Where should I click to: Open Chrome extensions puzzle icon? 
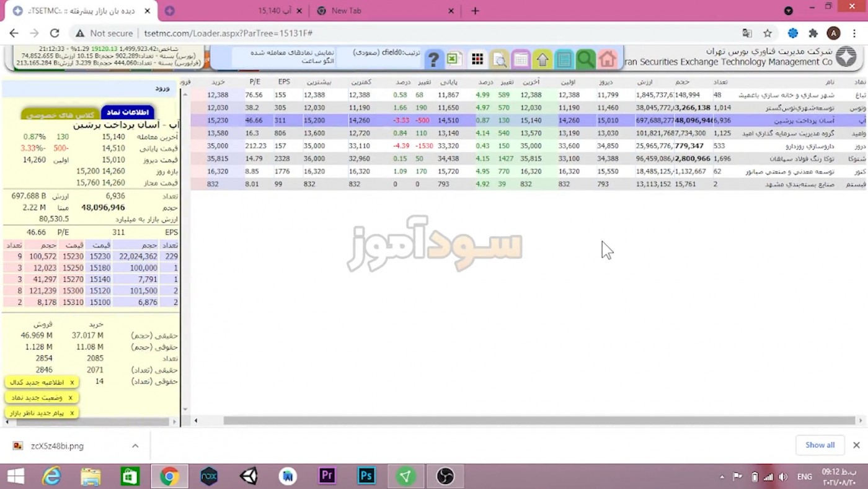coord(813,34)
